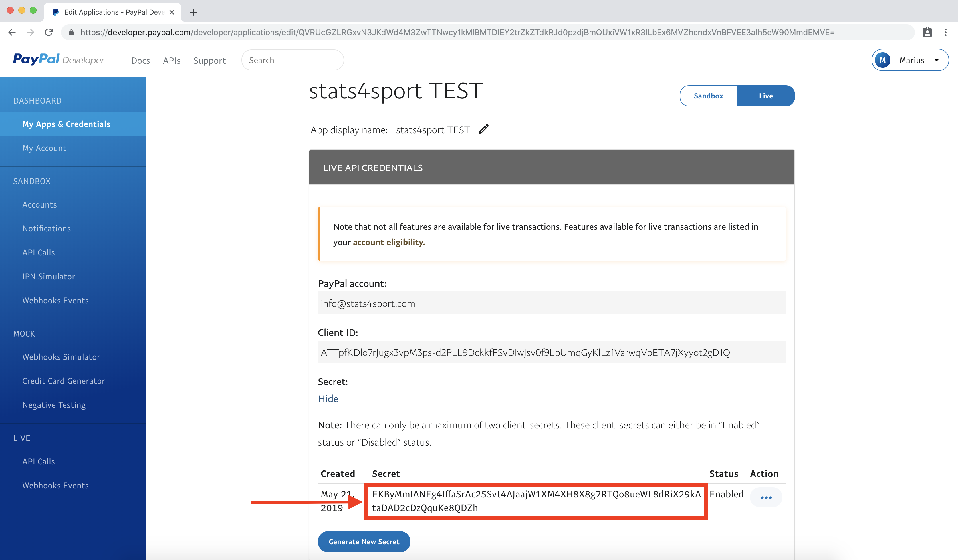Open the browser three-dot menu
The height and width of the screenshot is (560, 958).
click(x=945, y=32)
